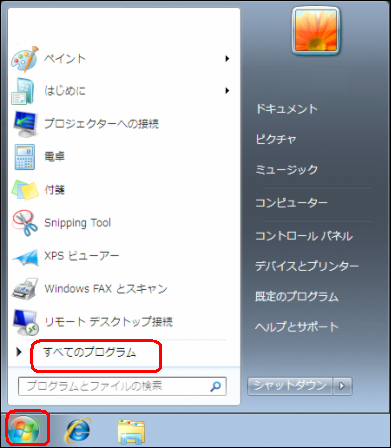Click the はじめに Getting Started icon
391x448 pixels.
pos(23,91)
